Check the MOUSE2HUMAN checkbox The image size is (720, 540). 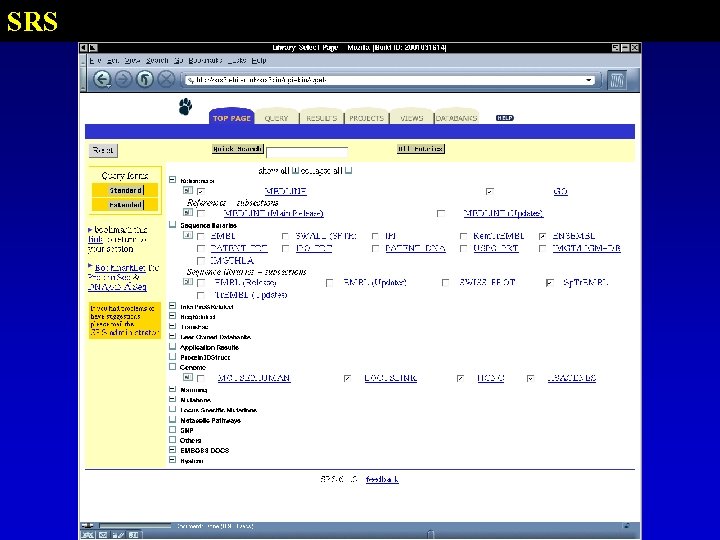[201, 378]
